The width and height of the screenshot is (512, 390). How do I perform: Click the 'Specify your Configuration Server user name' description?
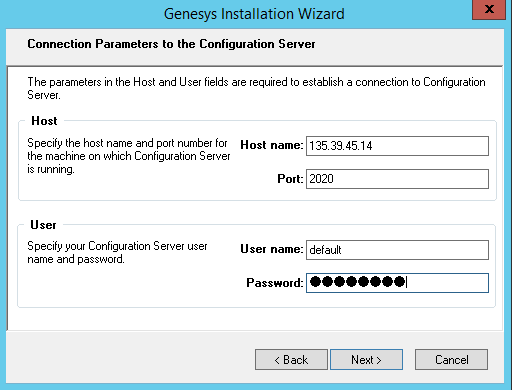pos(117,252)
